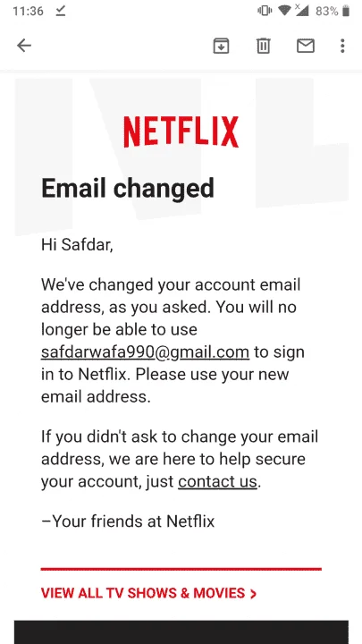
Task: Tap the download-complete notification icon
Action: [61, 11]
